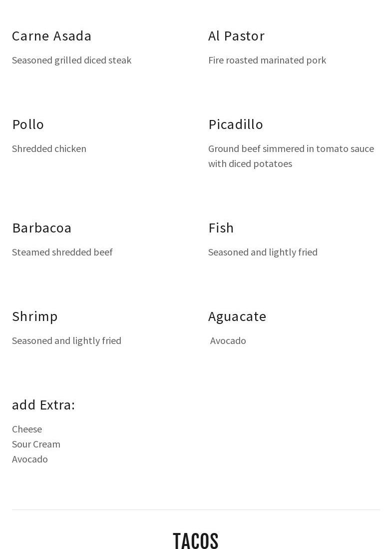Click the Shrimp item title
The width and height of the screenshot is (392, 549).
pos(35,316)
